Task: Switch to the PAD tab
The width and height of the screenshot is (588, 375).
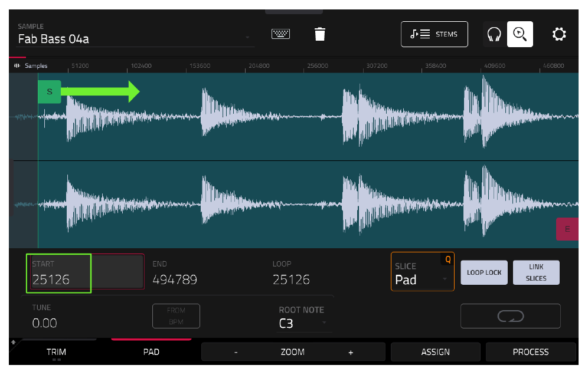Action: [x=151, y=352]
